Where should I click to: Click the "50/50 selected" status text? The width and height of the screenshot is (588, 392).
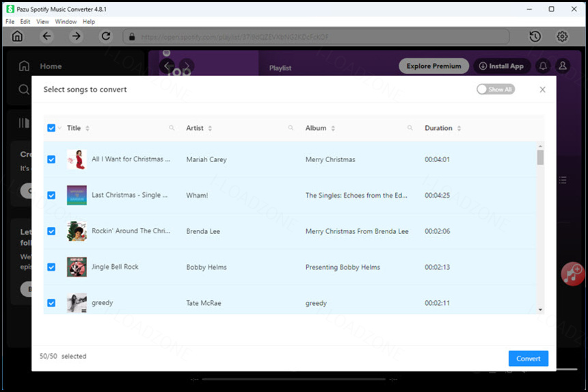(63, 356)
